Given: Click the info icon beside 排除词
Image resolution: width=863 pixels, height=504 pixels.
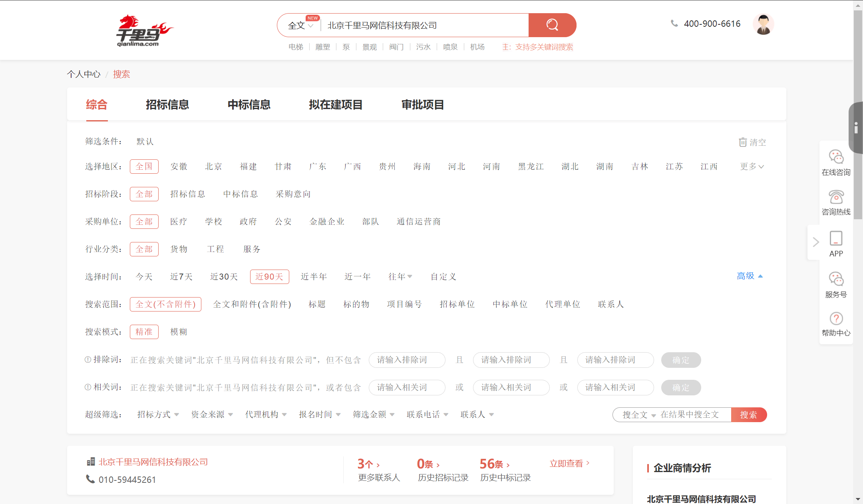Looking at the screenshot, I should [88, 359].
